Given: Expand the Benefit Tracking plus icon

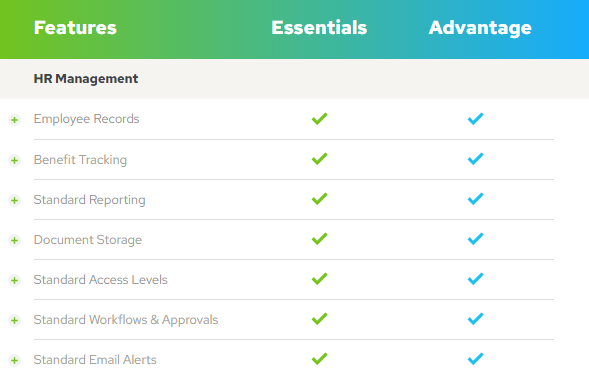Looking at the screenshot, I should pos(14,160).
